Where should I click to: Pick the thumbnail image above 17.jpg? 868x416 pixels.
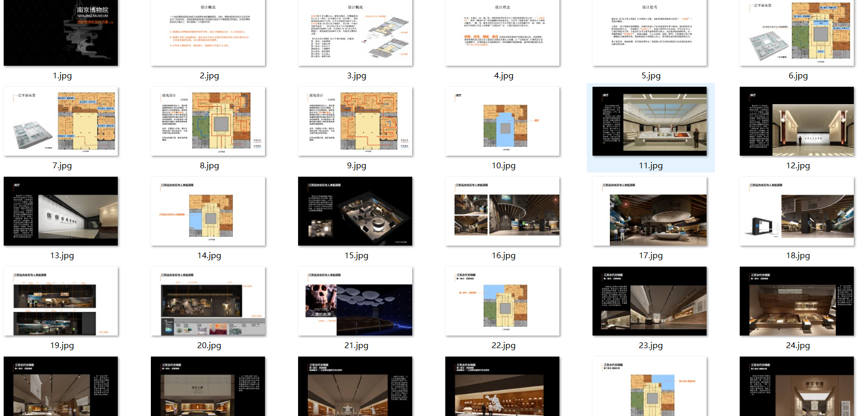[x=650, y=211]
